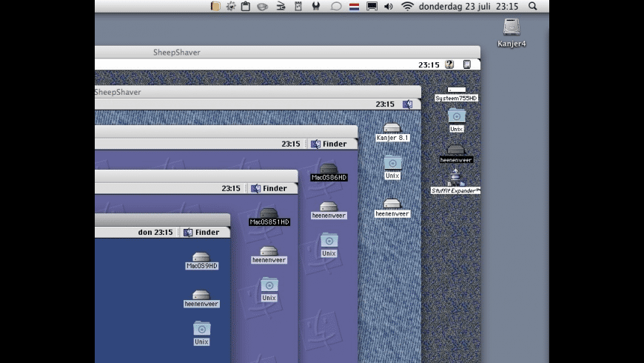Open Spotlight search magnifying glass
Viewport: 644px width, 363px height.
click(x=533, y=6)
